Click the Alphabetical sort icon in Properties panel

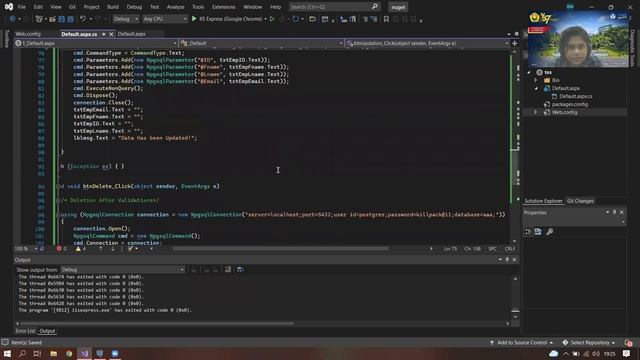(x=538, y=232)
